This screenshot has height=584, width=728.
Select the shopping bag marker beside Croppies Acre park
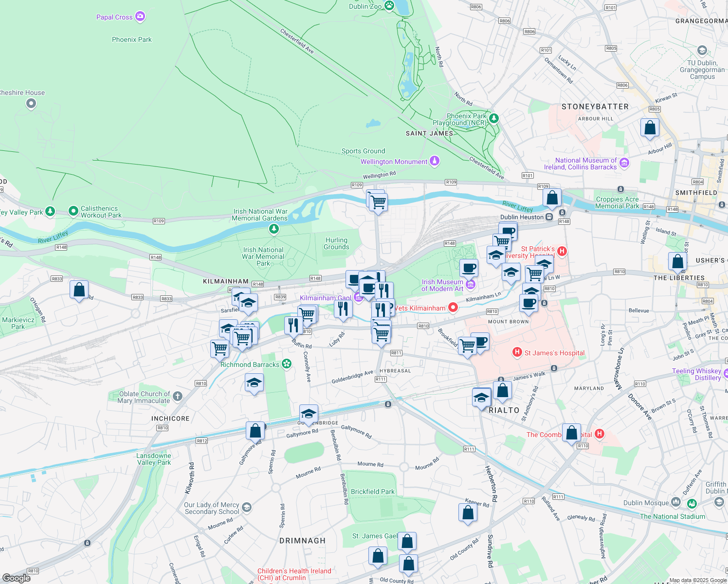click(x=552, y=199)
